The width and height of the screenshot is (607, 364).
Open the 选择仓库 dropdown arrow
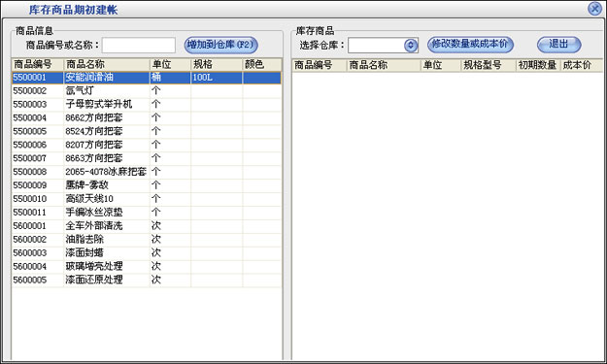point(411,46)
